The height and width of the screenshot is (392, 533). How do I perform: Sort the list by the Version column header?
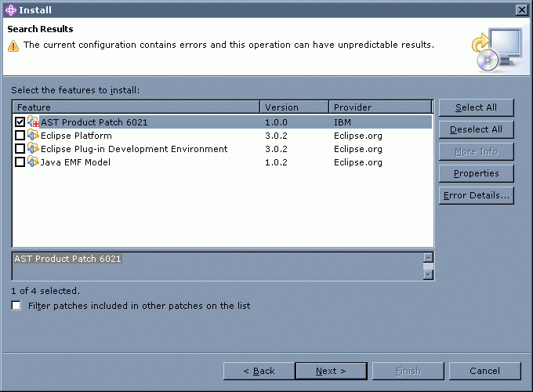tap(295, 107)
